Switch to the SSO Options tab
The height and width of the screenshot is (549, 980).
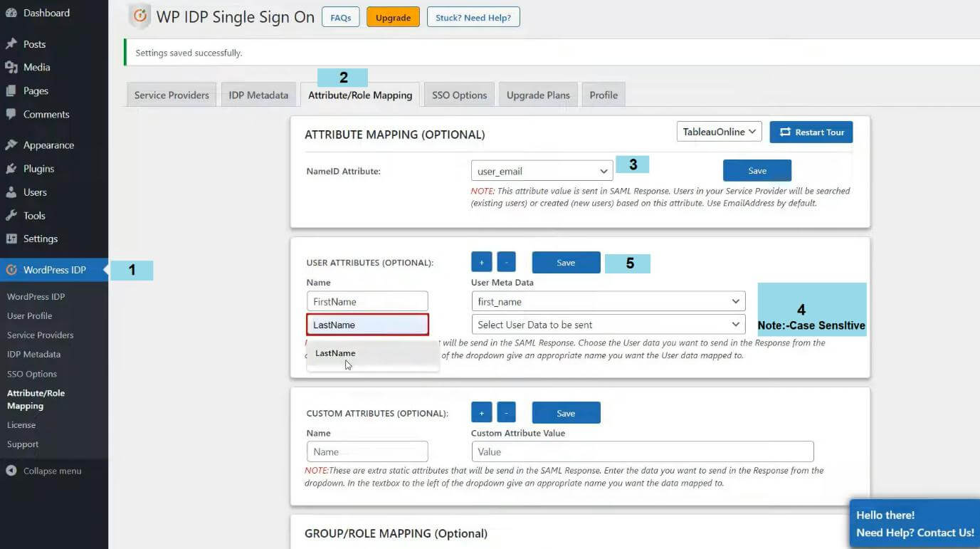[x=459, y=95]
